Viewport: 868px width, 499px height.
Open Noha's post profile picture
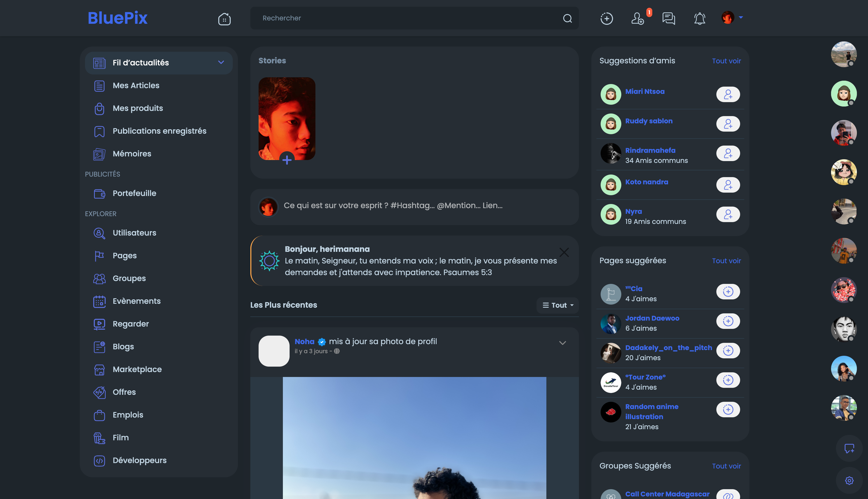(274, 351)
